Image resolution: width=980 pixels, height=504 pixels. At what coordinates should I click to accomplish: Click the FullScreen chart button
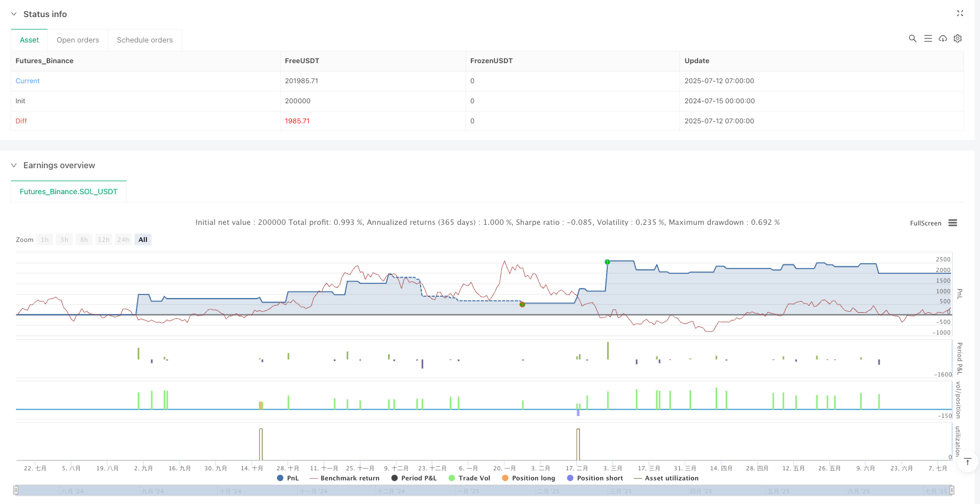(x=925, y=223)
